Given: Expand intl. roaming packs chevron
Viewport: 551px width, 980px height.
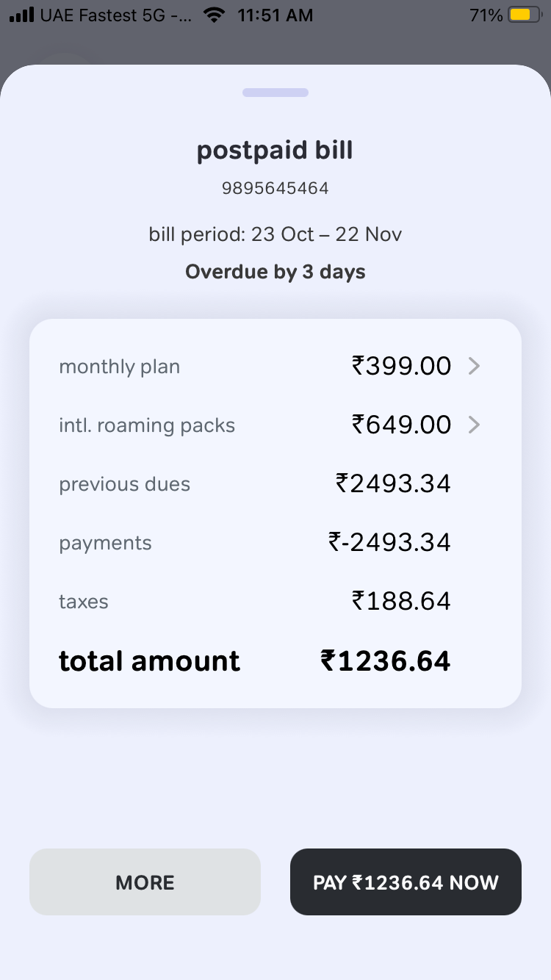Looking at the screenshot, I should (475, 425).
